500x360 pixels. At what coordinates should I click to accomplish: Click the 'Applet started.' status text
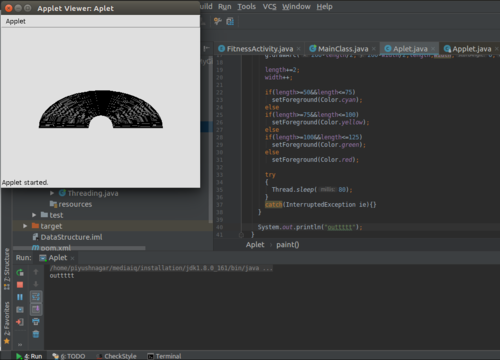click(x=25, y=183)
